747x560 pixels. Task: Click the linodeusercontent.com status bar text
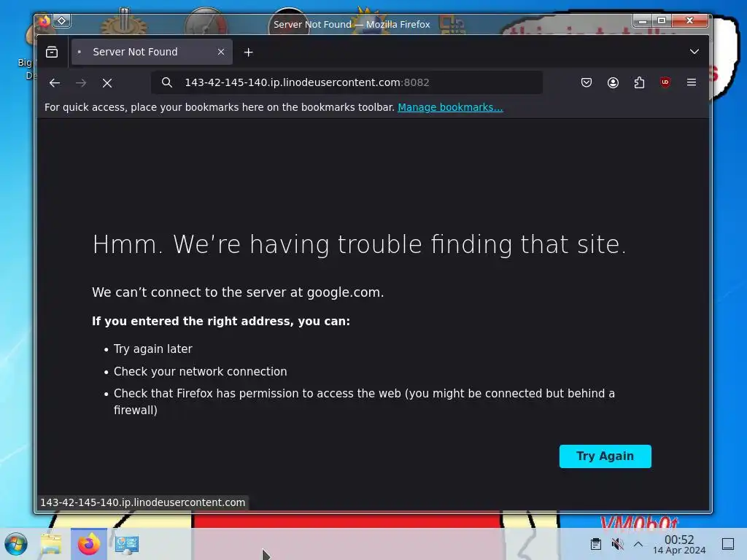(142, 502)
